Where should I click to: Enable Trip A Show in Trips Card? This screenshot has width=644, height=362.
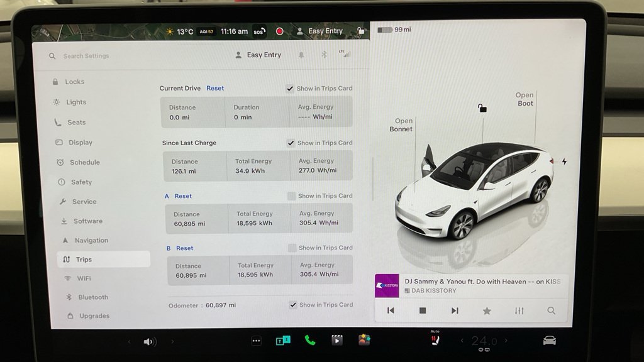pos(291,196)
